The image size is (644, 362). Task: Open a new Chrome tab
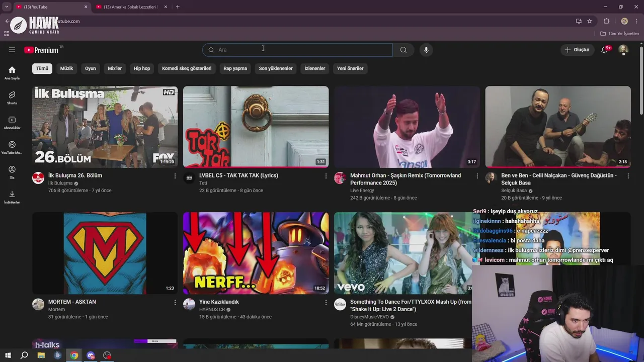click(178, 7)
